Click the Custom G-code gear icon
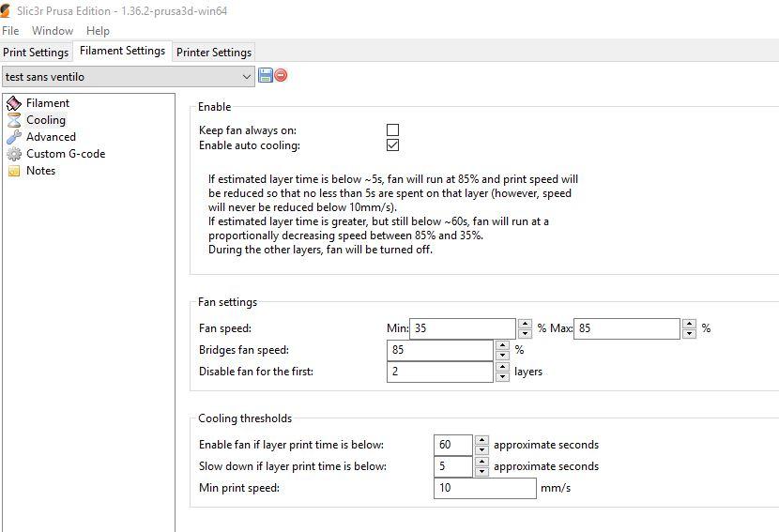Screen dimensions: 779x532 (x=14, y=154)
